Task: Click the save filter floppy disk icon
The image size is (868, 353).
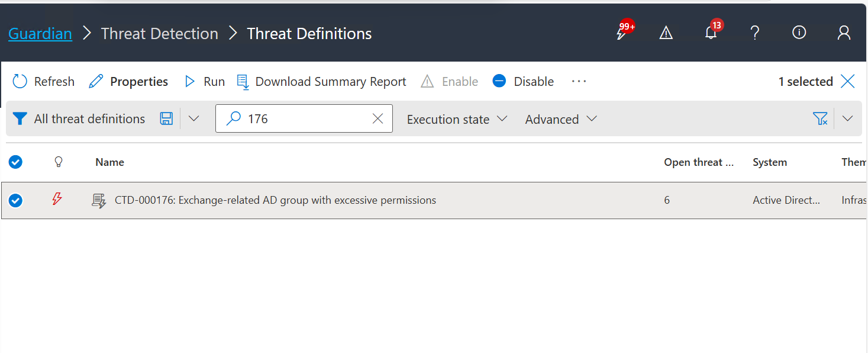Action: point(166,119)
